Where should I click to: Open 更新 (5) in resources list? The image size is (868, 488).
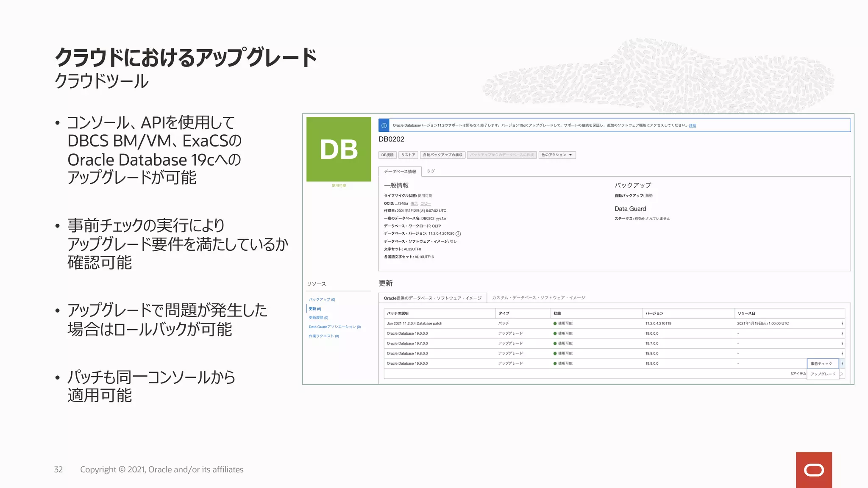click(x=315, y=309)
